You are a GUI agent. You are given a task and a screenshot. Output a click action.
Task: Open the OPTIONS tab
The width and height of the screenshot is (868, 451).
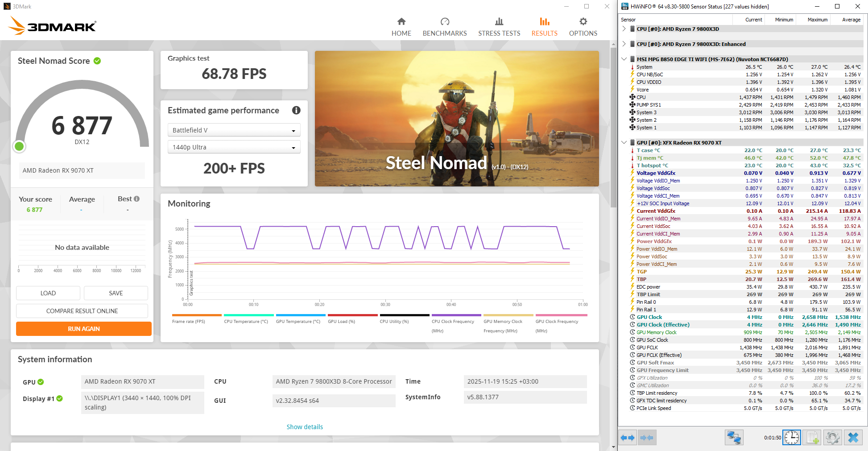tap(583, 27)
